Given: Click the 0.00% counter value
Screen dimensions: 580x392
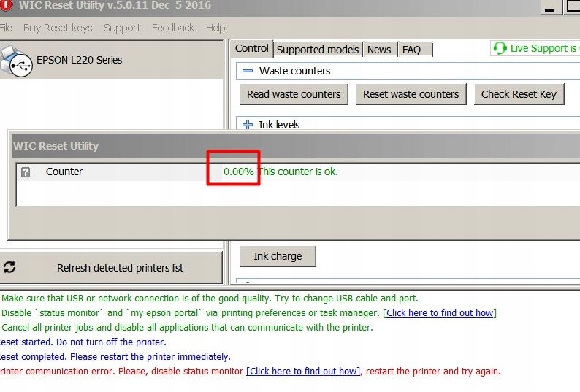Looking at the screenshot, I should [239, 172].
